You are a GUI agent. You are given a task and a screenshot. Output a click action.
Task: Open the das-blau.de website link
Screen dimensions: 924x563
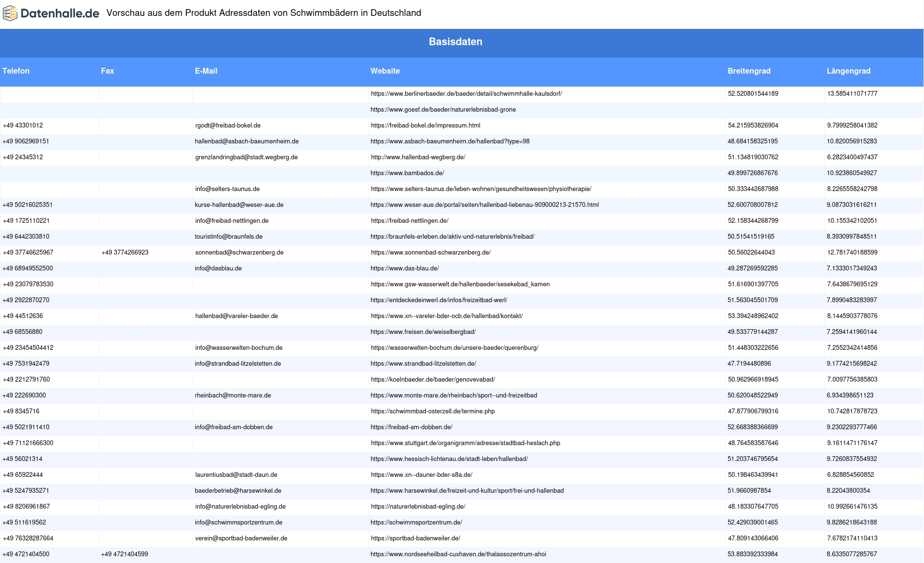click(405, 269)
